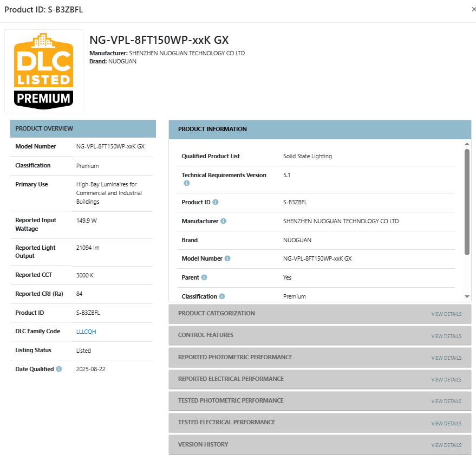This screenshot has height=466, width=476.
Task: Click the DLC Listed Premium logo
Action: click(x=44, y=71)
